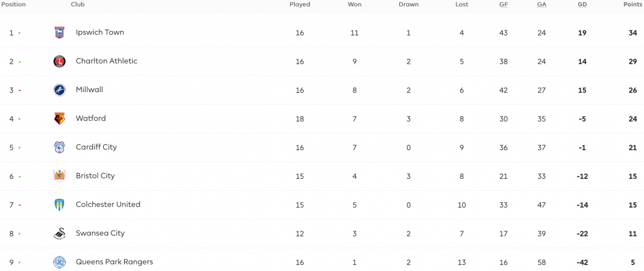The width and height of the screenshot is (644, 271).
Task: Select the Colchester United badge
Action: click(x=60, y=205)
